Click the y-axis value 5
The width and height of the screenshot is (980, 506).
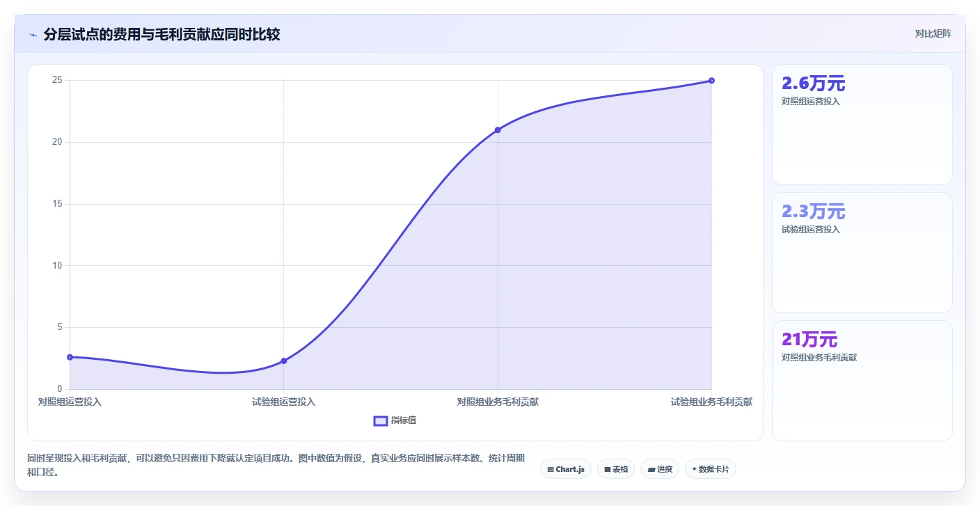[60, 327]
